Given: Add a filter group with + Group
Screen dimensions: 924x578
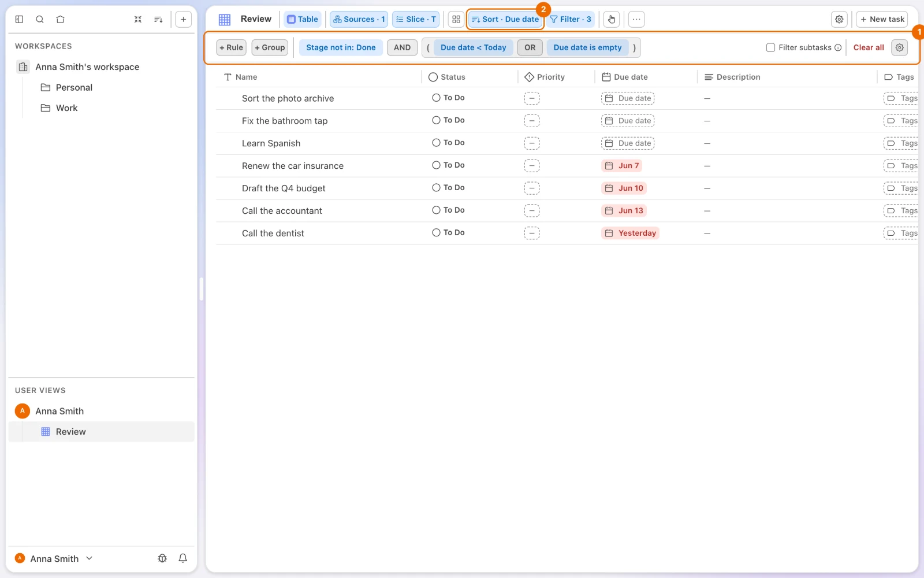Looking at the screenshot, I should (270, 47).
